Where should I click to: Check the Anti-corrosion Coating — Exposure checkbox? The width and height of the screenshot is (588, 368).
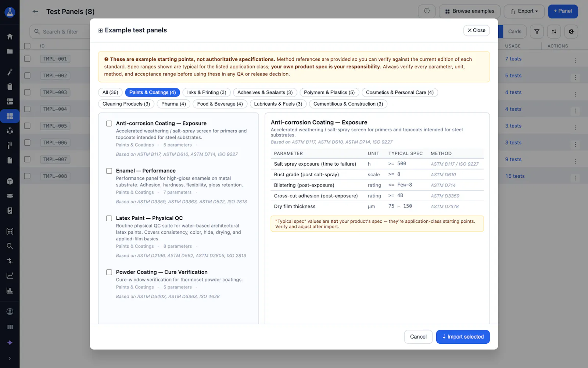(109, 124)
